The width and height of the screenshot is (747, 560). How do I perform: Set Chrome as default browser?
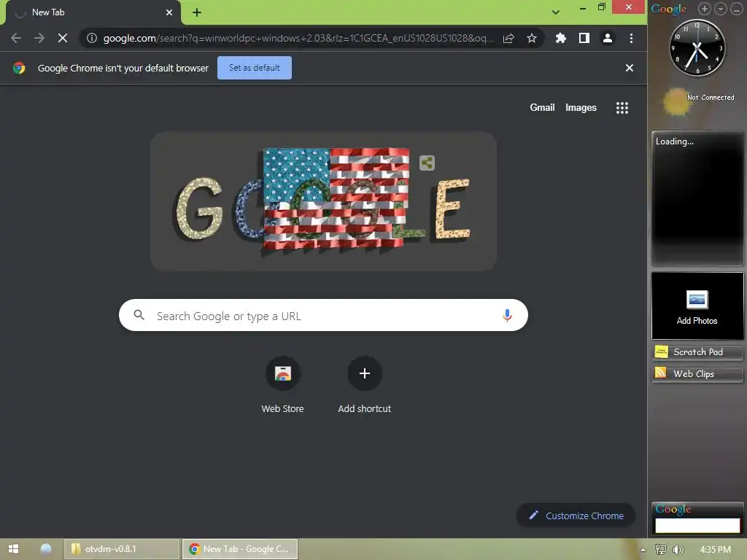click(255, 68)
